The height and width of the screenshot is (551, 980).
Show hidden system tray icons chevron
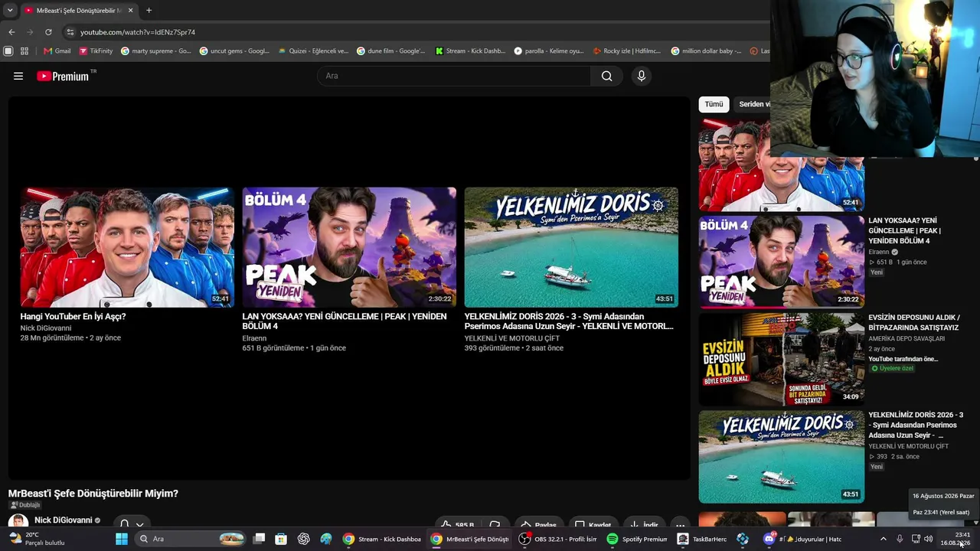click(883, 539)
